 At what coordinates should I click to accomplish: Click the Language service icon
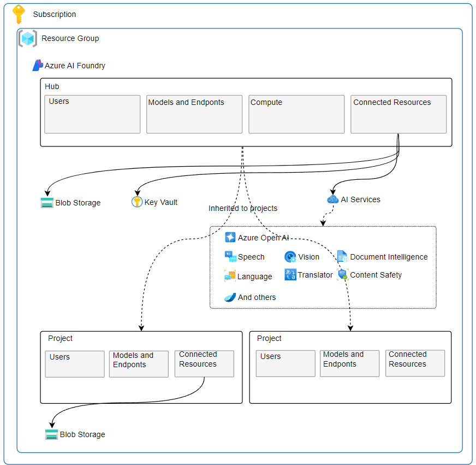pos(230,276)
